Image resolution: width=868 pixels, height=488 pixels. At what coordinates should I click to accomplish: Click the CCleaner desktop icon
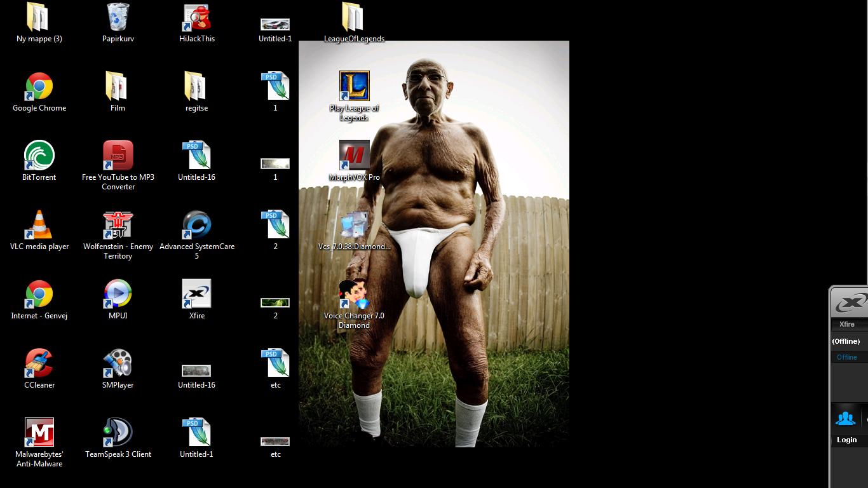39,364
